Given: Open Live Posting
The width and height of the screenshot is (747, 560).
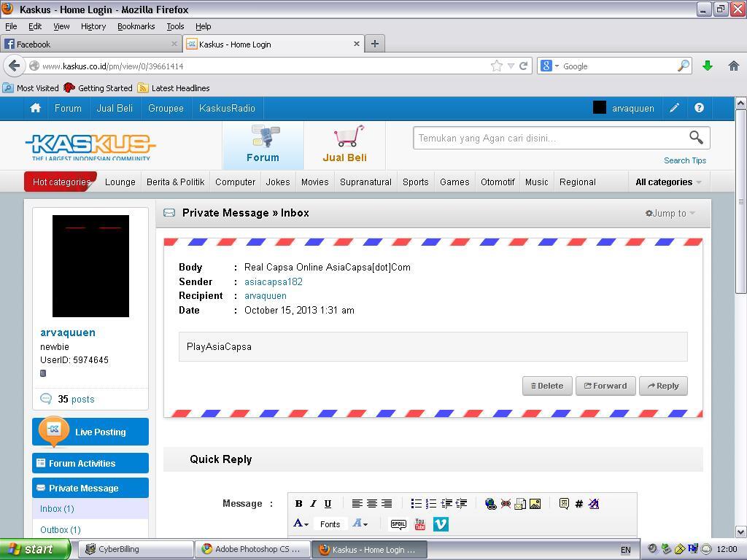Looking at the screenshot, I should click(x=90, y=432).
